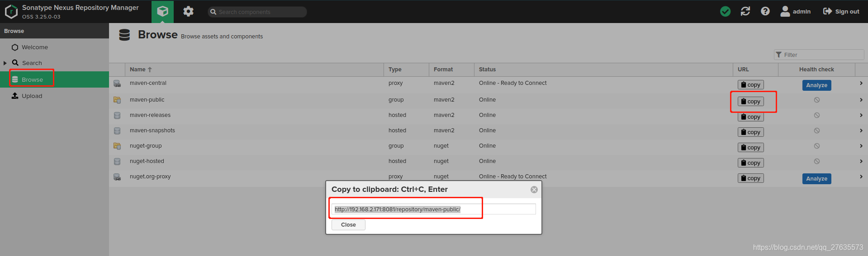Viewport: 868px width, 256px height.
Task: Select the maven-releases repository name
Action: click(150, 115)
